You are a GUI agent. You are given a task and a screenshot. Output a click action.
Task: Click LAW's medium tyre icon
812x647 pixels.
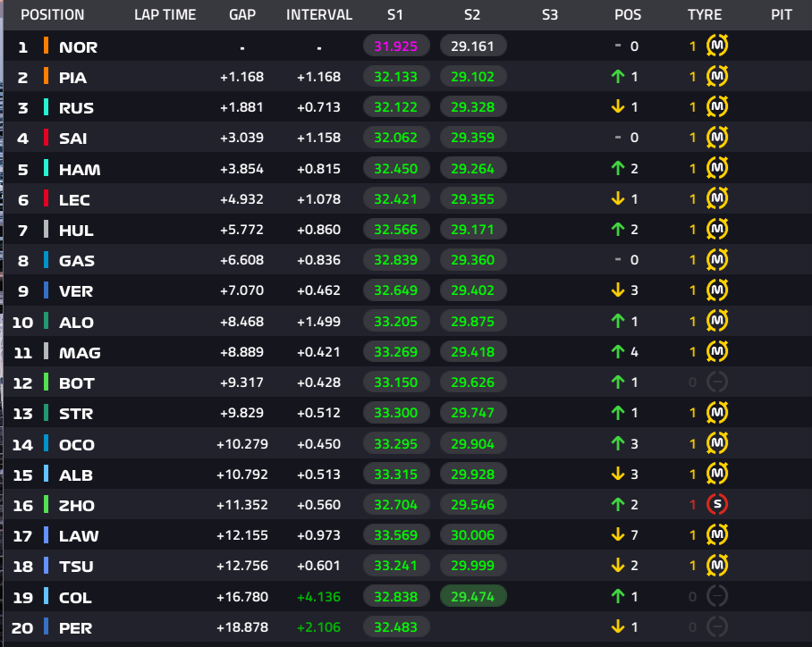click(x=717, y=534)
